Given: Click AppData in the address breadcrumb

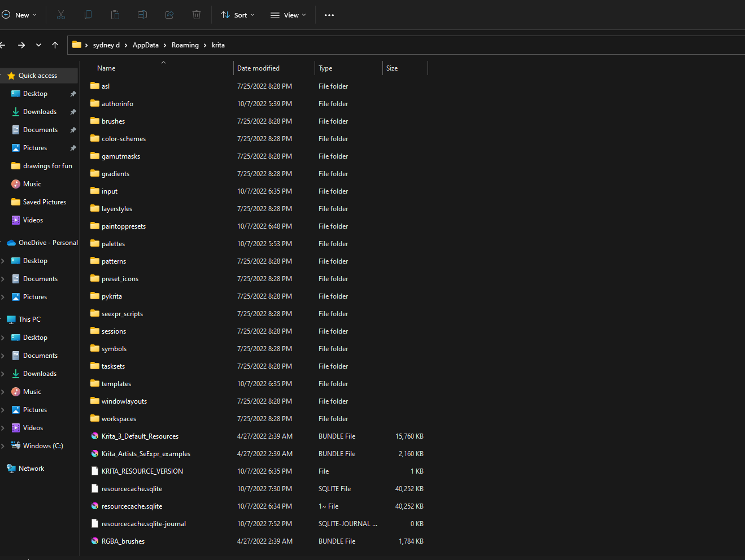Looking at the screenshot, I should [145, 45].
